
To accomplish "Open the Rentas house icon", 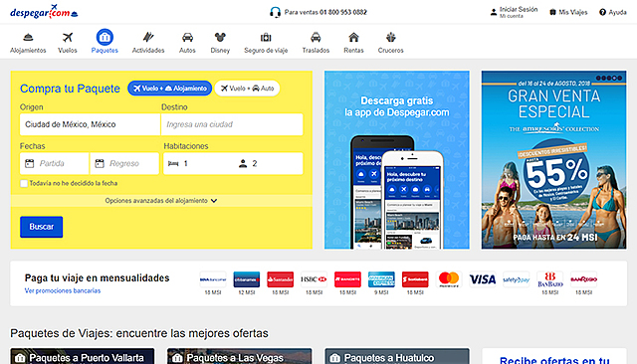I will [354, 38].
